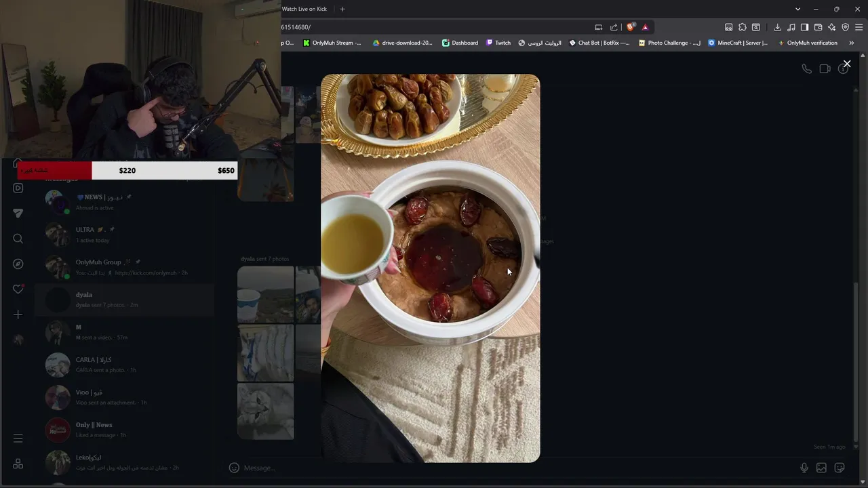Open the NEWS conversation in messages
The height and width of the screenshot is (488, 868).
pyautogui.click(x=125, y=202)
